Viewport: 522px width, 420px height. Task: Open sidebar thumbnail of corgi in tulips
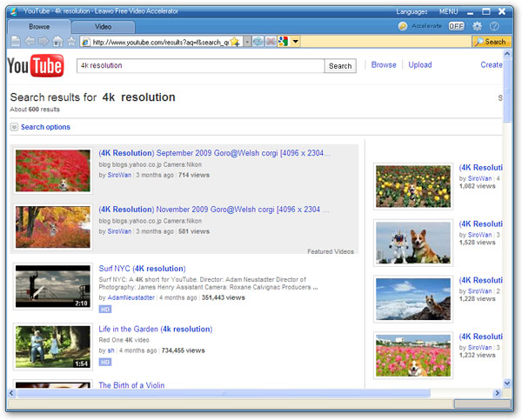click(412, 186)
